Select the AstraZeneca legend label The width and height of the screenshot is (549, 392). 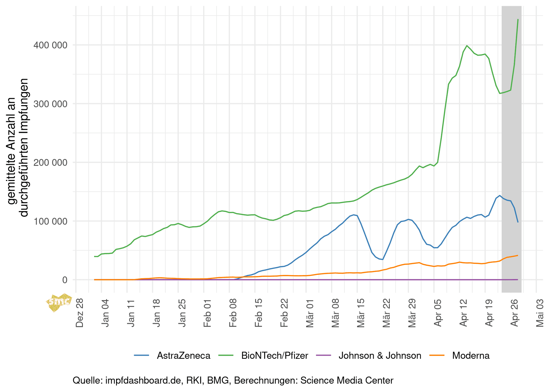184,356
